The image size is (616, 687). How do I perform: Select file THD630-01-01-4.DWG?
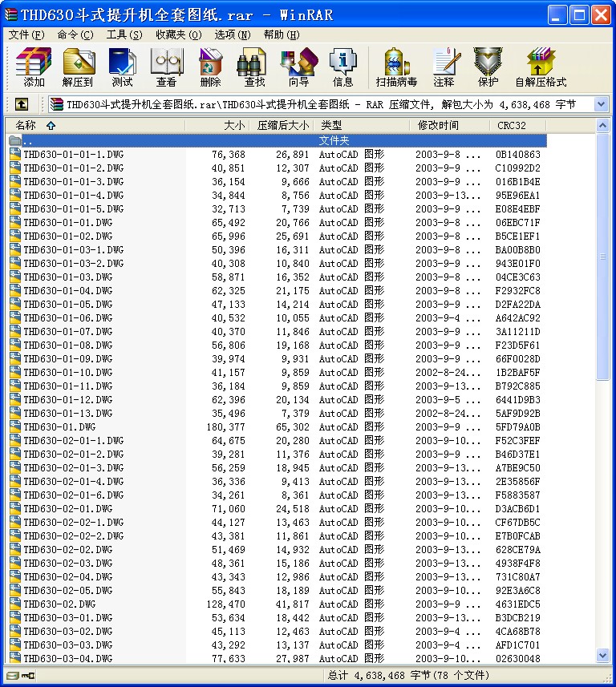(74, 195)
